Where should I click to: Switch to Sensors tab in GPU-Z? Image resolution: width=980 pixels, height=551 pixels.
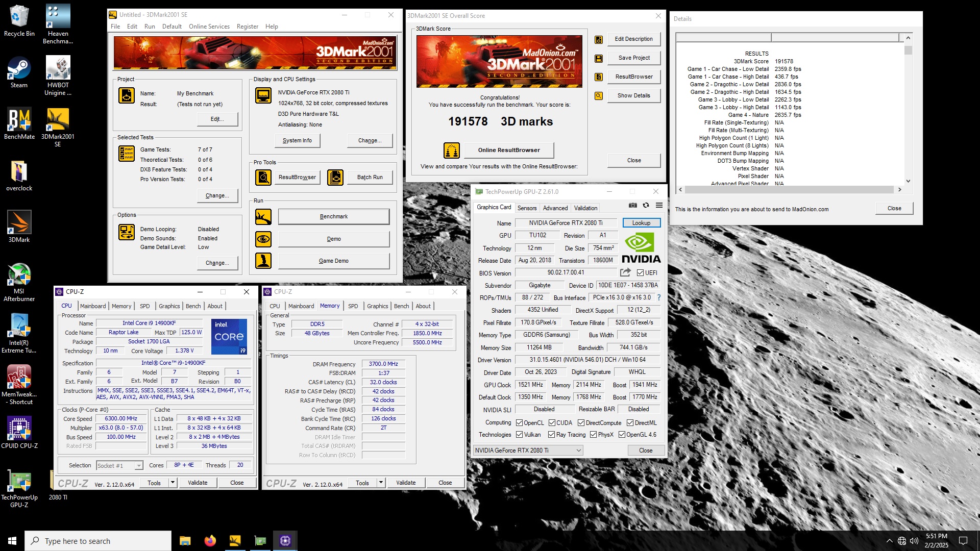[527, 208]
